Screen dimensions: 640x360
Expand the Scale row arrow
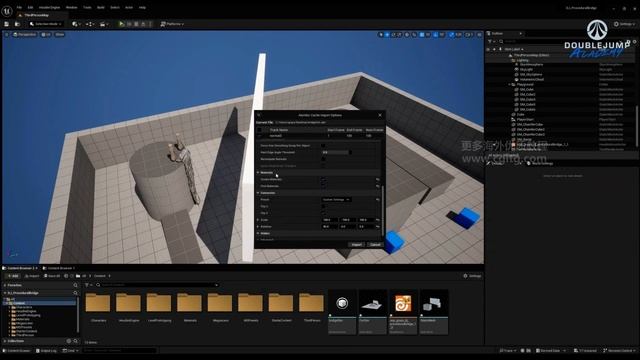pyautogui.click(x=258, y=220)
